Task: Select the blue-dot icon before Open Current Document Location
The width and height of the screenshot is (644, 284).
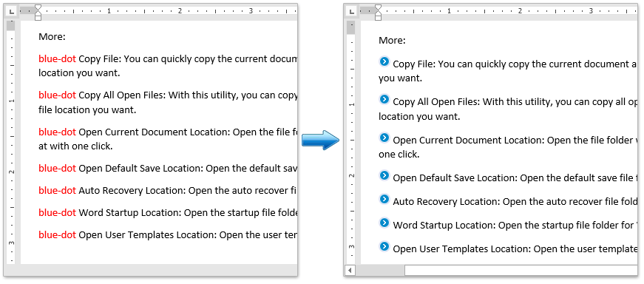Action: click(384, 138)
